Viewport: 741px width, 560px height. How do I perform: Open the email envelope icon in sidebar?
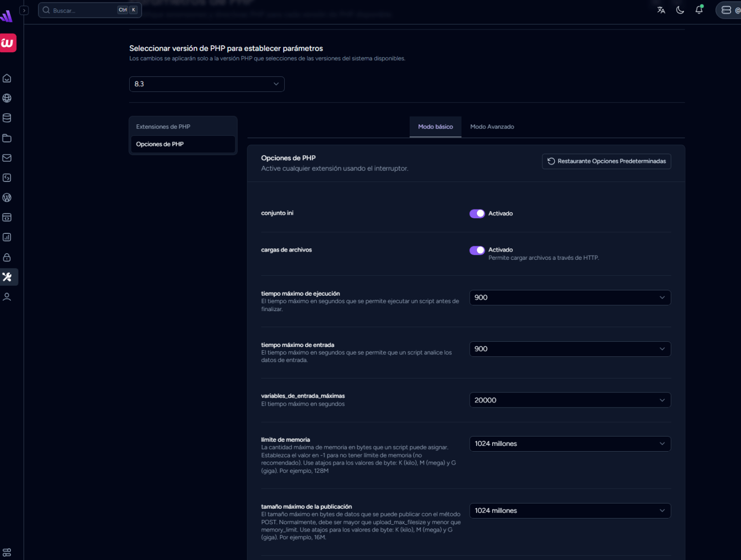click(7, 158)
